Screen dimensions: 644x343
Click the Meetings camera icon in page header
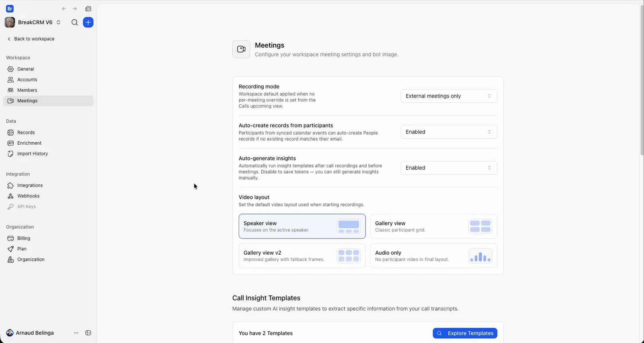pos(241,49)
